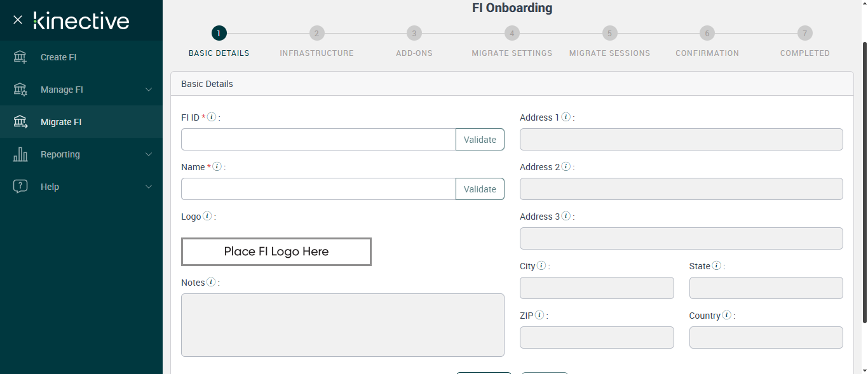Click the Help question mark icon
Image resolution: width=868 pixels, height=374 pixels.
coord(20,187)
